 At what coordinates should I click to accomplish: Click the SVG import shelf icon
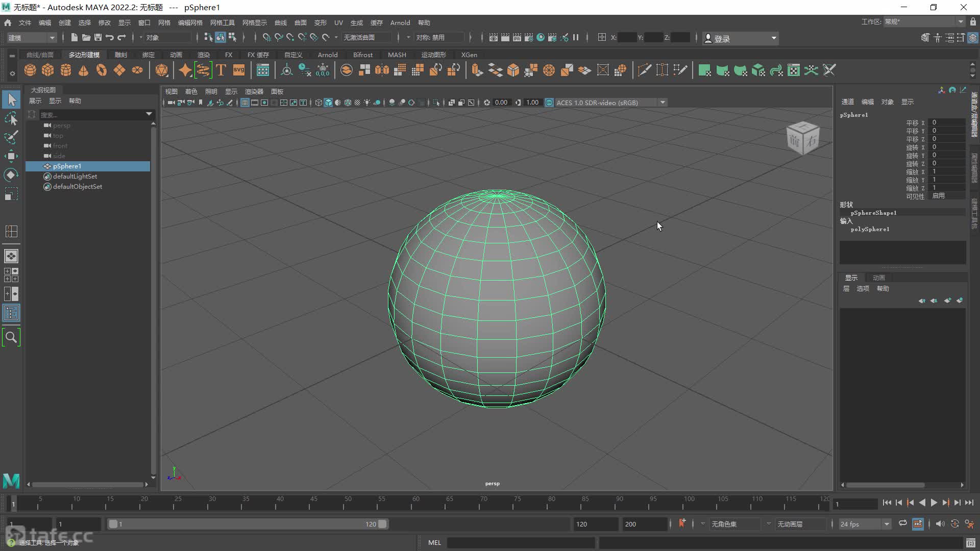coord(239,70)
